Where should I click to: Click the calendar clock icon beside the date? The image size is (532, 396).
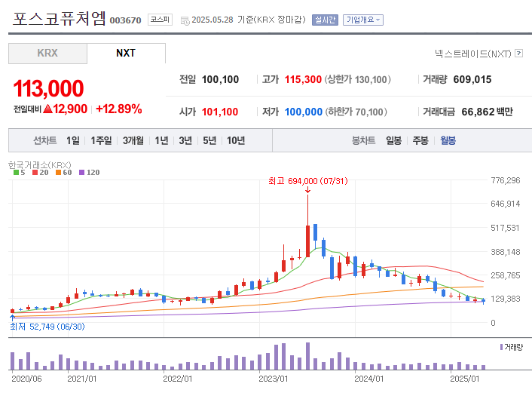pos(185,20)
